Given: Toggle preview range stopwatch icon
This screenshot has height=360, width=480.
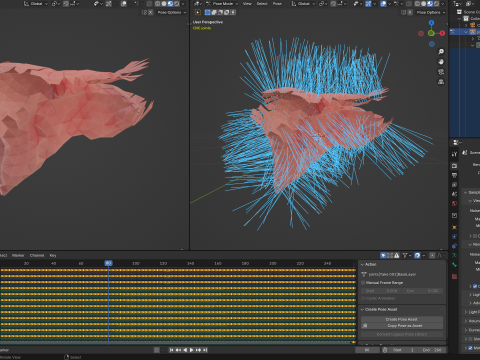Looking at the screenshot, I should [385, 350].
